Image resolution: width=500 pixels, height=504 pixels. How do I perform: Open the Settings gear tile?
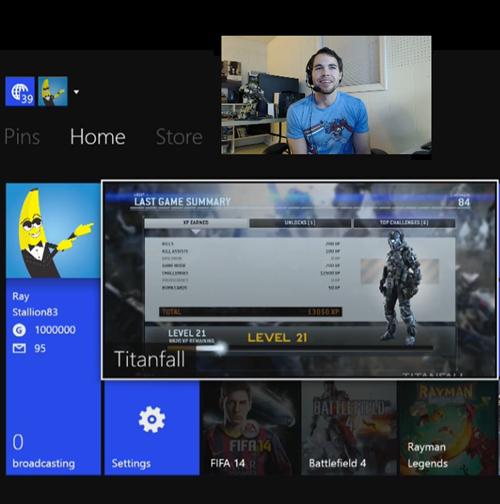point(152,428)
